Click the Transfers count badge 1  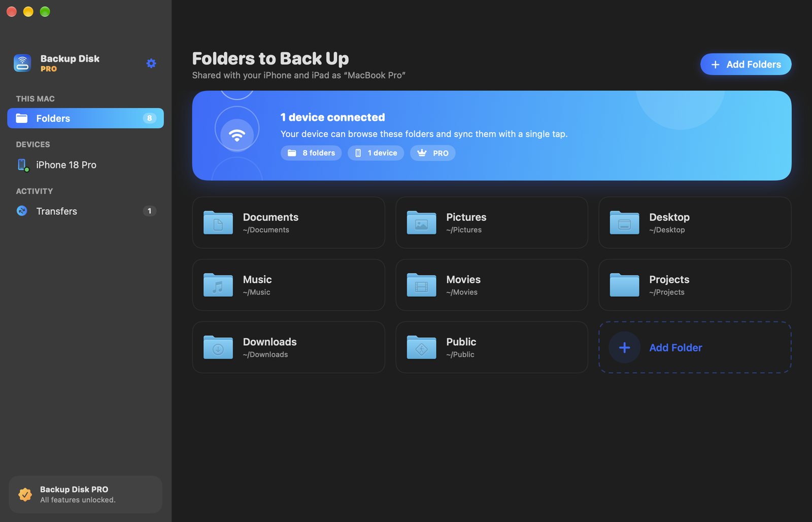pos(149,211)
